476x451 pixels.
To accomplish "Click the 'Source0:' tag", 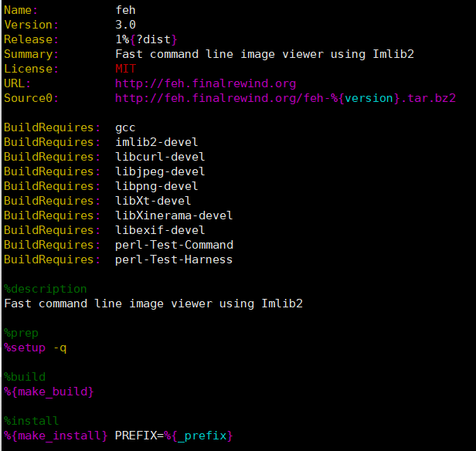I will click(31, 98).
